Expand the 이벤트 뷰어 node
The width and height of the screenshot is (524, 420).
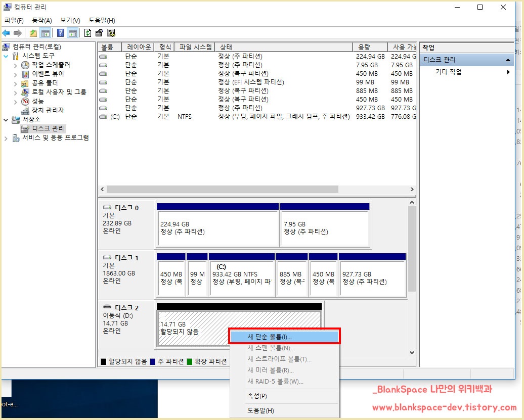tap(15, 74)
